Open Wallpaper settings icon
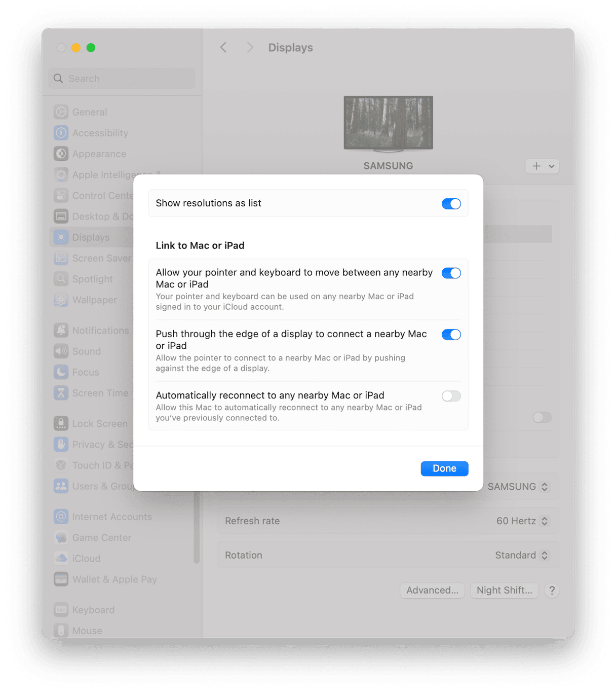This screenshot has width=616, height=693. pos(61,300)
